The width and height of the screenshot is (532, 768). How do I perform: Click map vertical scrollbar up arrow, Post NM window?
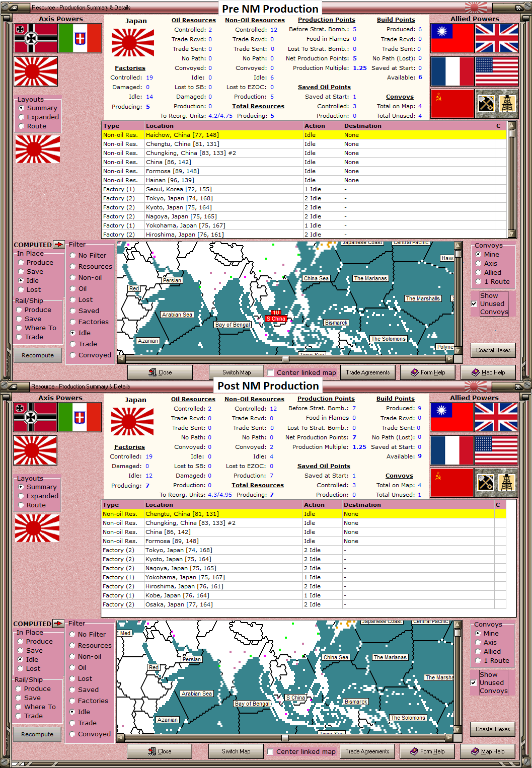click(x=458, y=625)
